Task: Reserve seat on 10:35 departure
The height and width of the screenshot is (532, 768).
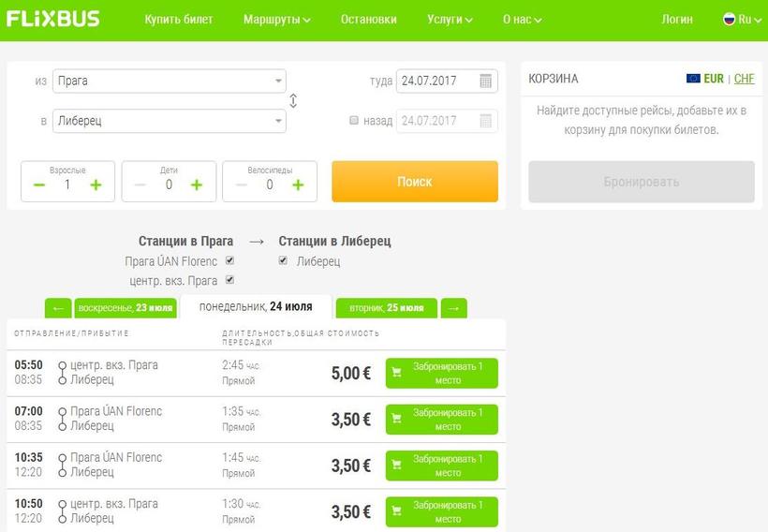Action: [x=442, y=465]
